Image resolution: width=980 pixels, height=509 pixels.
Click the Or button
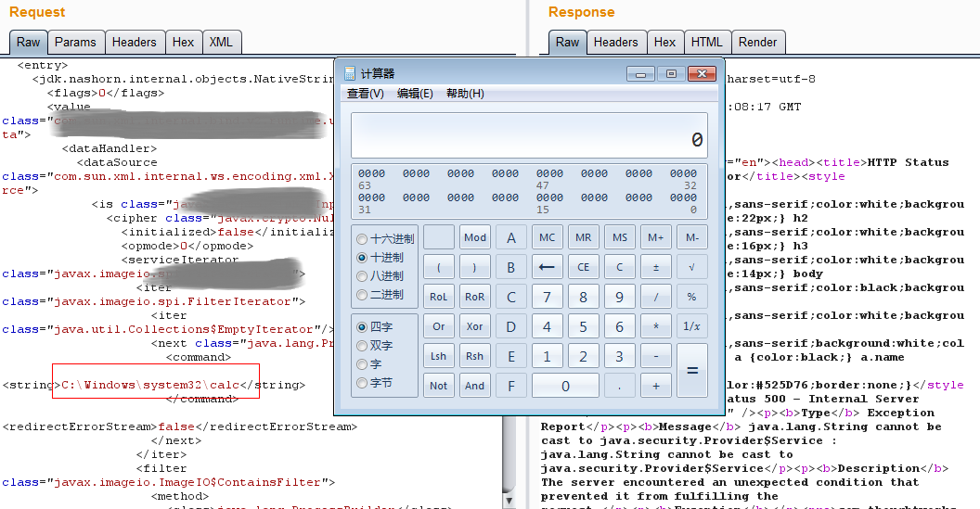pos(439,326)
